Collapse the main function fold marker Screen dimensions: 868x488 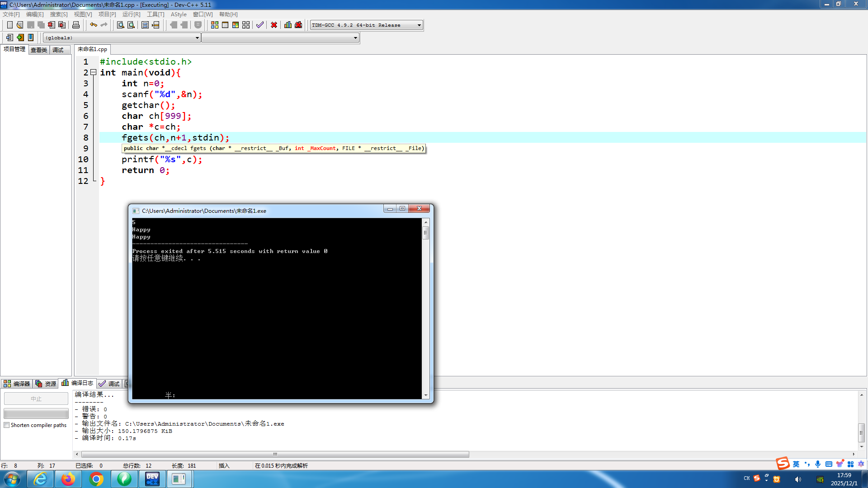point(93,72)
